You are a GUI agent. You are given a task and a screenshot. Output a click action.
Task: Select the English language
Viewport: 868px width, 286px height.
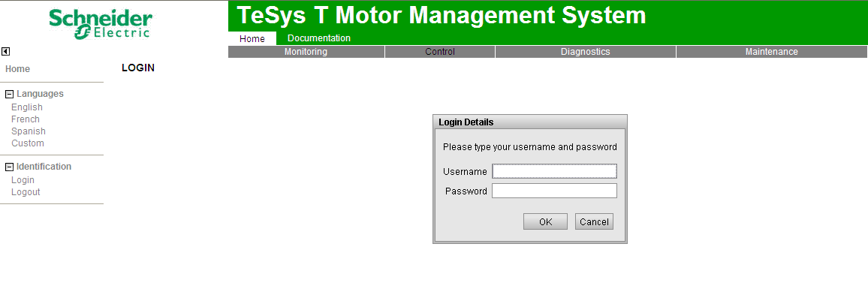pos(26,107)
